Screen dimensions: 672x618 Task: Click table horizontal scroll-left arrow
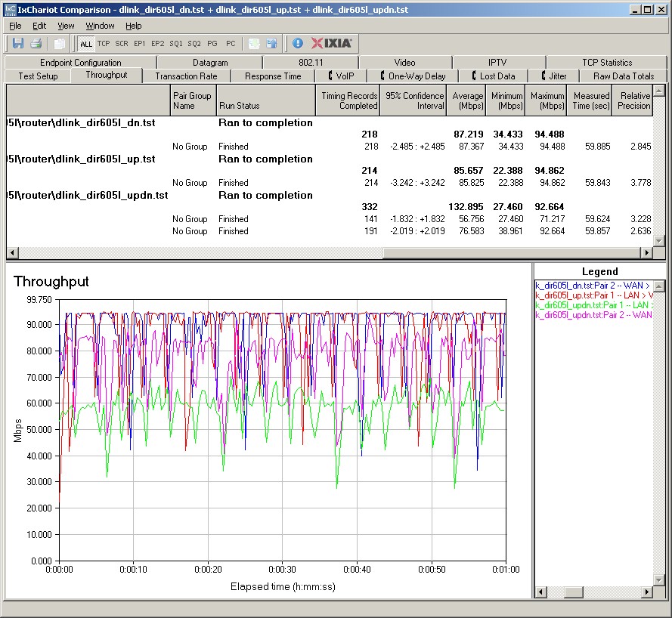click(x=12, y=252)
